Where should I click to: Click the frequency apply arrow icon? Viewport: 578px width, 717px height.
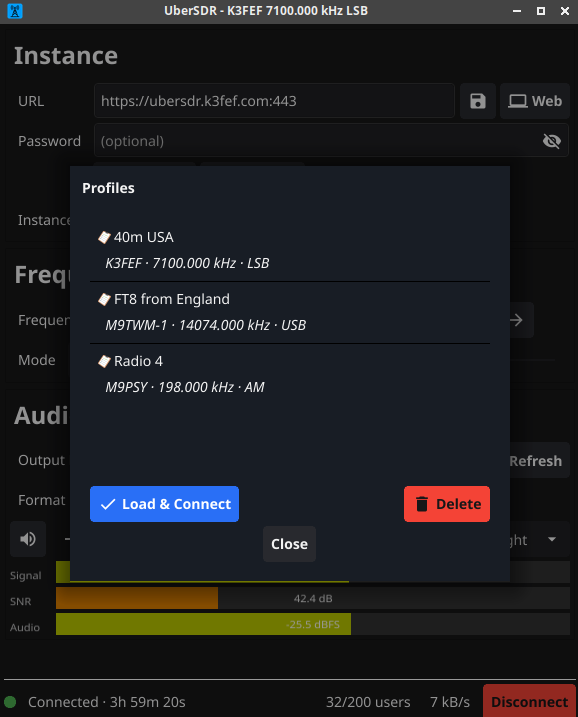pyautogui.click(x=516, y=320)
